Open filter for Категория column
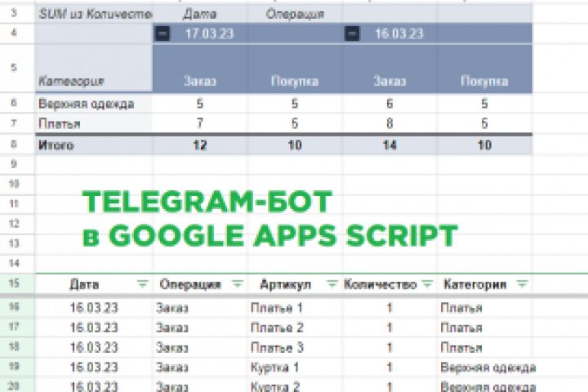 522,284
